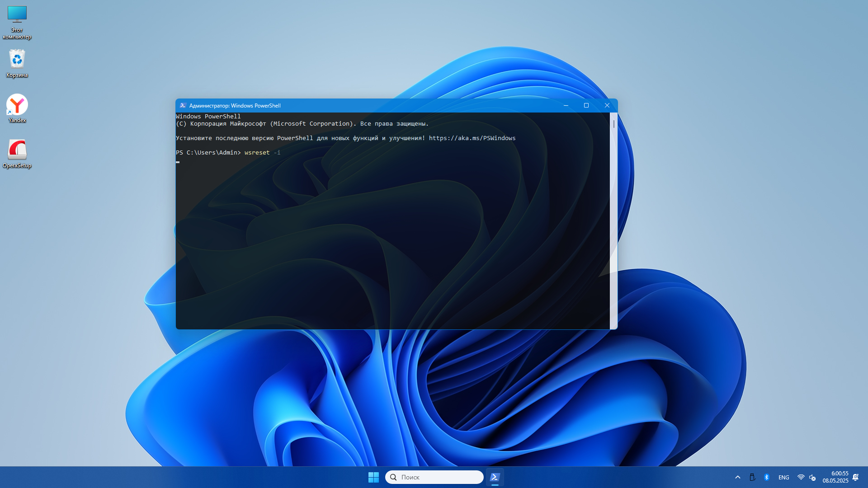The image size is (868, 488).
Task: Select the Этот компьютер desktop icon
Action: pos(17,14)
